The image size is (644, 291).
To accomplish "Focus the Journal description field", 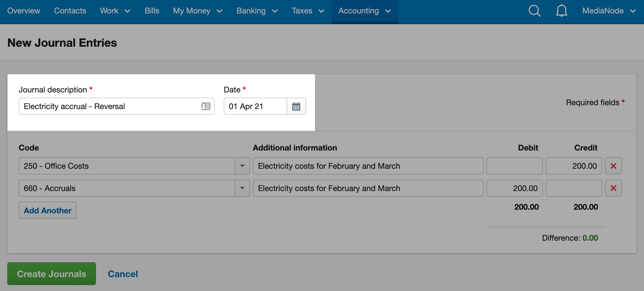I will [116, 106].
